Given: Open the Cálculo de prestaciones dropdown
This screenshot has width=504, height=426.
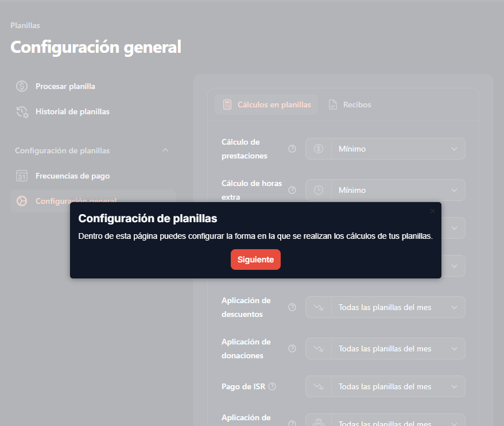Looking at the screenshot, I should 385,149.
